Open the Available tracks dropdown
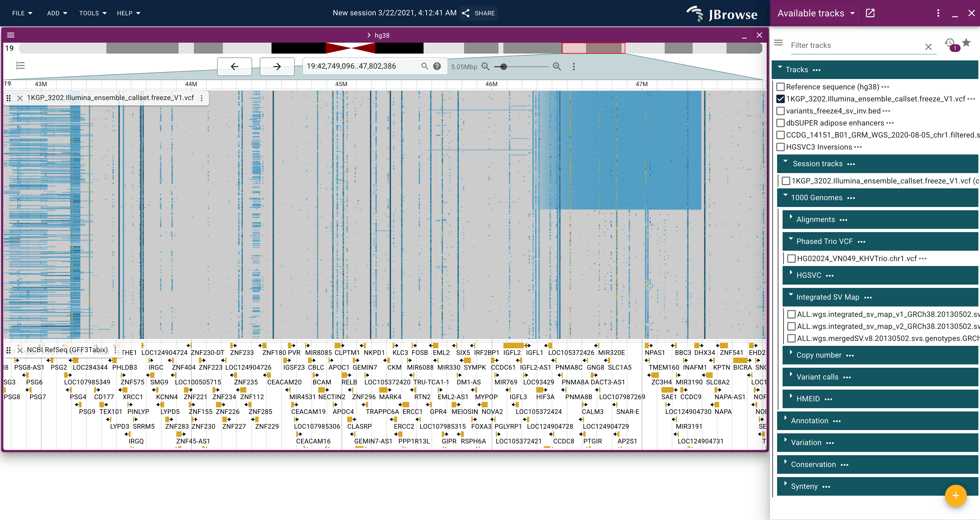The image size is (980, 520). tap(816, 13)
